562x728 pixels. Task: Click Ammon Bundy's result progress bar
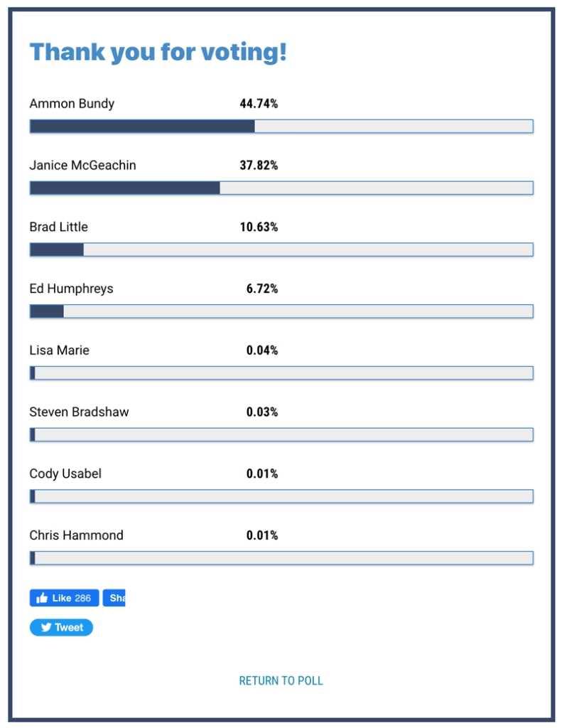tap(281, 127)
